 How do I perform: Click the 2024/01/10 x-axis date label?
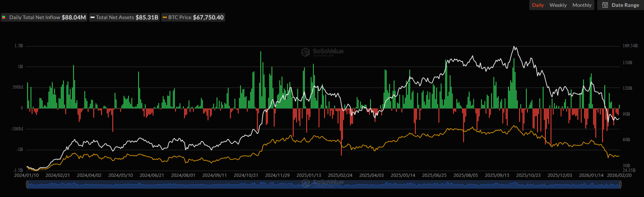tap(26, 175)
